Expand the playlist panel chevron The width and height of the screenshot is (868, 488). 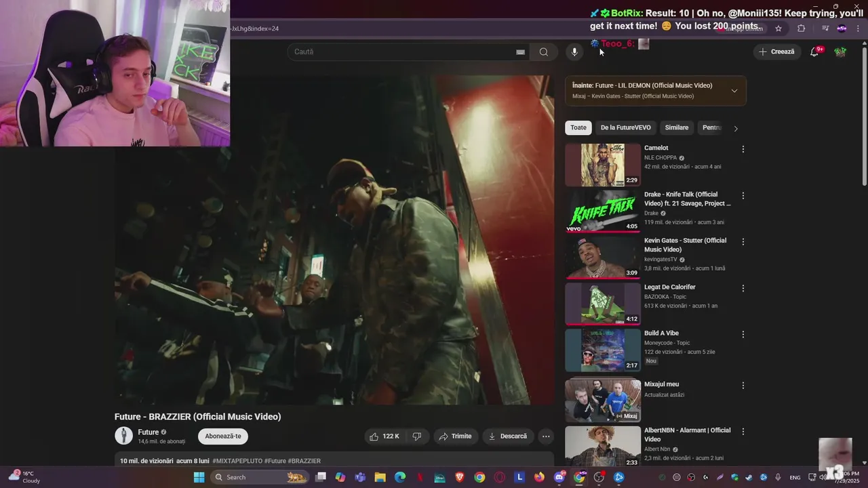point(734,91)
